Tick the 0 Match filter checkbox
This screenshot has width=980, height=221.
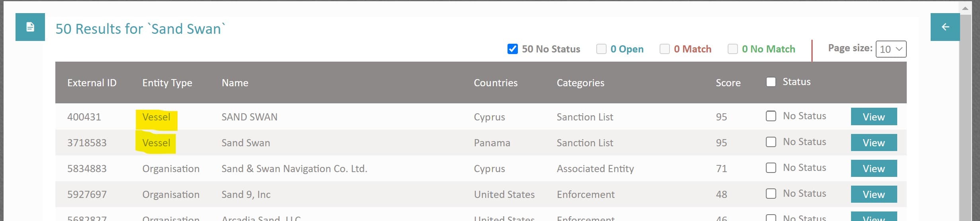coord(664,49)
